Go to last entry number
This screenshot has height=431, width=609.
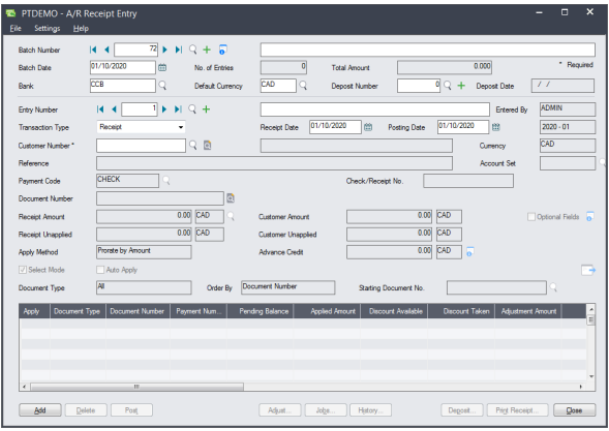(178, 109)
